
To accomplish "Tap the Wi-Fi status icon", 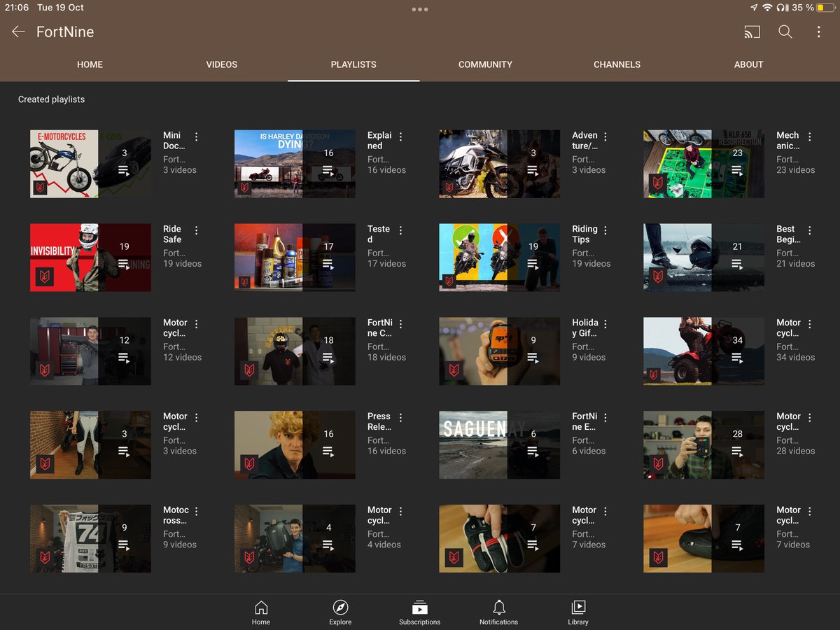I will 767,8.
